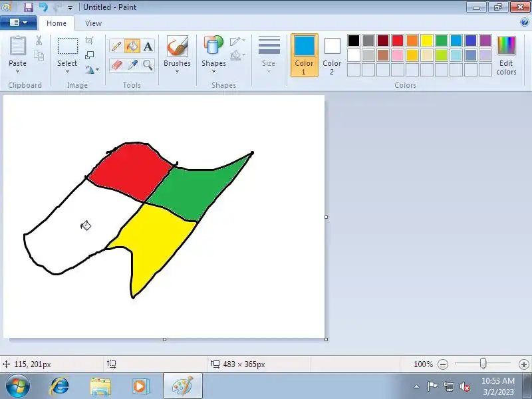This screenshot has width=532, height=399.
Task: Open the Size line thickness dropdown
Action: 269,55
